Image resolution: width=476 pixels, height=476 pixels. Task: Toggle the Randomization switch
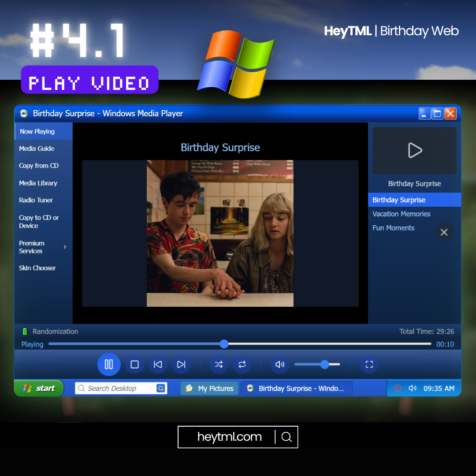point(25,331)
